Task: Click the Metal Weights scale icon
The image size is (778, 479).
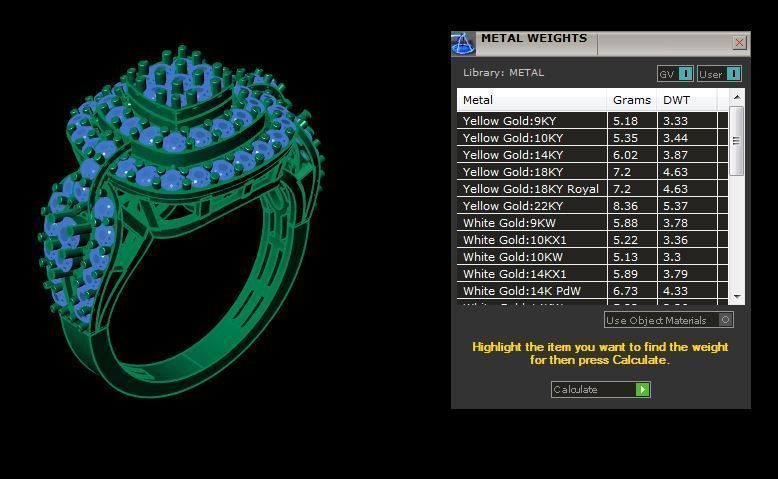Action: pos(463,44)
